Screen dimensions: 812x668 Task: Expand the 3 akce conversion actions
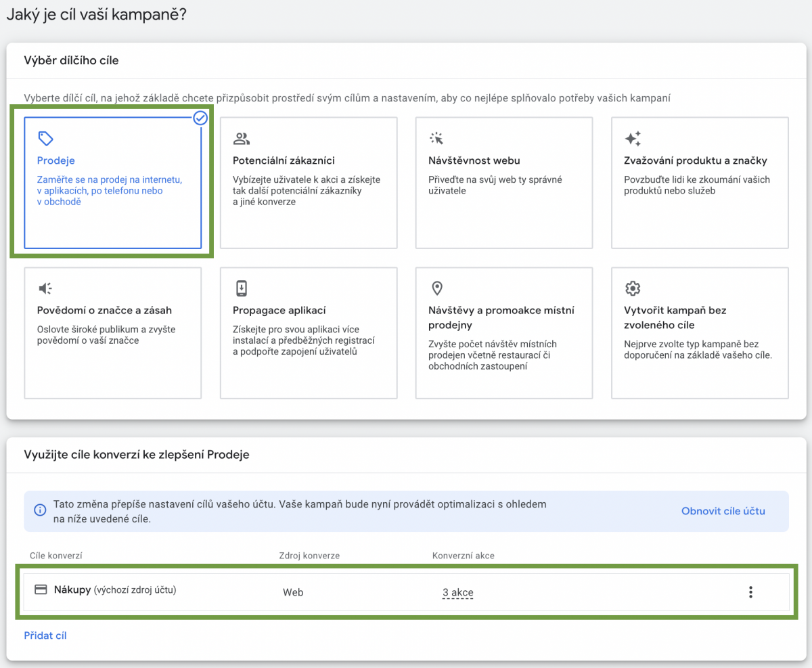click(x=457, y=593)
